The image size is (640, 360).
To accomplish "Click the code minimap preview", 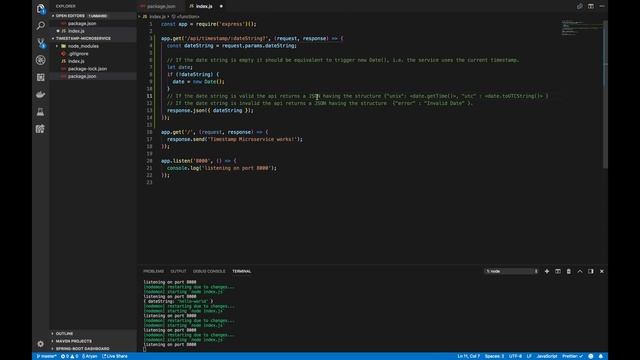I will click(582, 29).
